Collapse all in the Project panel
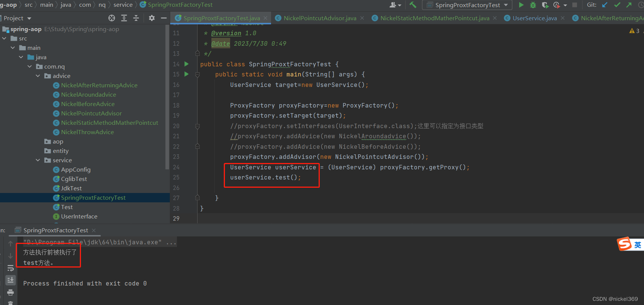This screenshot has height=305, width=644. click(x=136, y=18)
